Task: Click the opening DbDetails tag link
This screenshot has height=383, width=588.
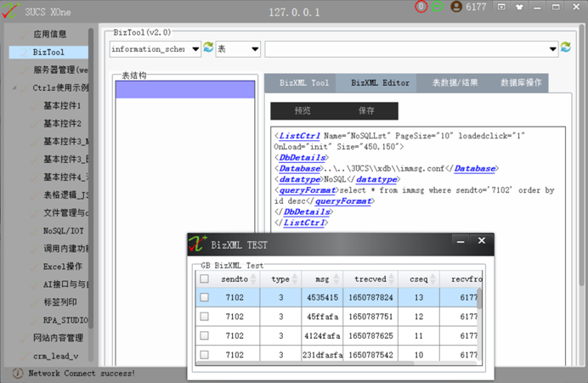Action: pos(302,157)
